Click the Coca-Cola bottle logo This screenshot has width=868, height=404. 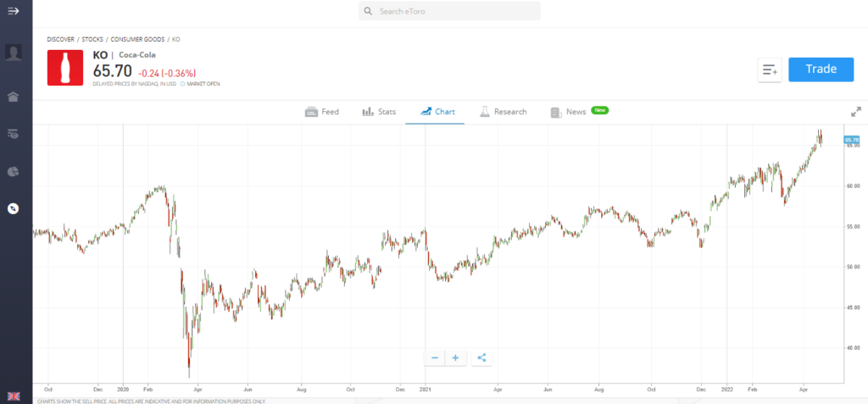[64, 68]
